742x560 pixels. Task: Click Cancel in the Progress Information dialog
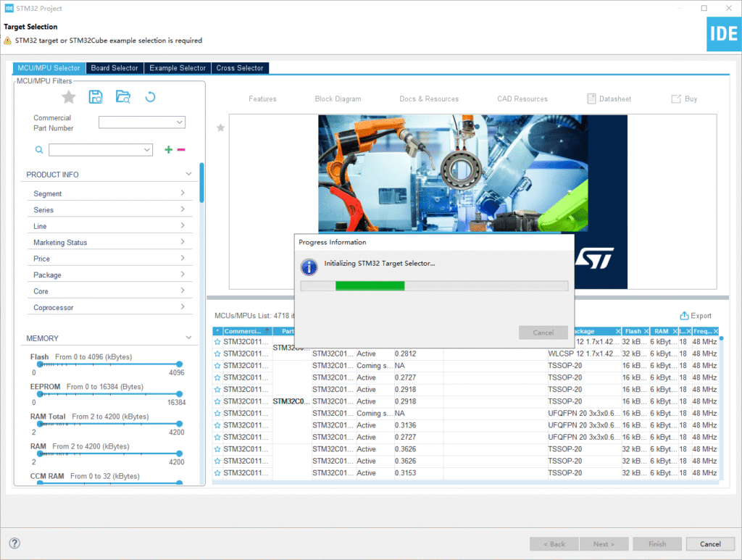543,333
